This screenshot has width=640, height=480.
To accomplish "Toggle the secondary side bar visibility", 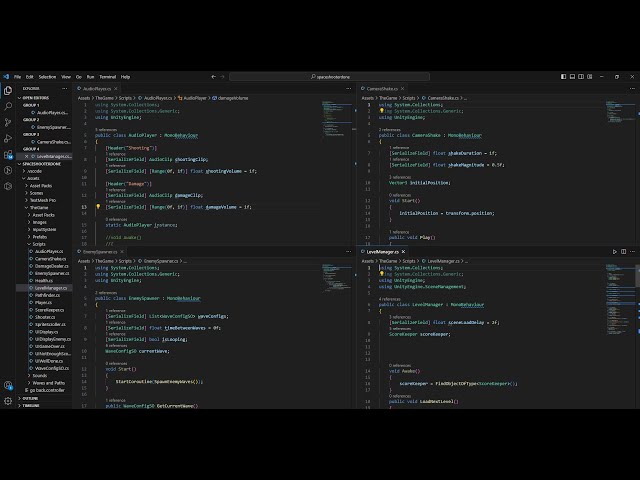I will 581,77.
